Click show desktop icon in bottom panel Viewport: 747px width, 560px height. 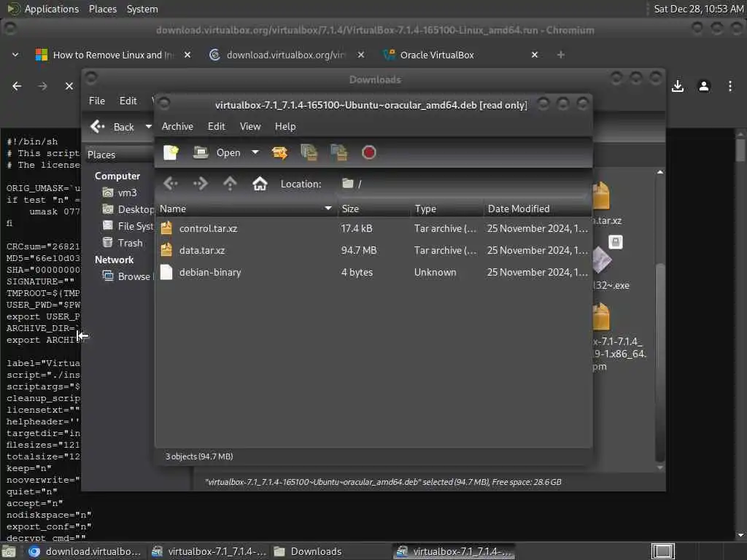pos(9,551)
